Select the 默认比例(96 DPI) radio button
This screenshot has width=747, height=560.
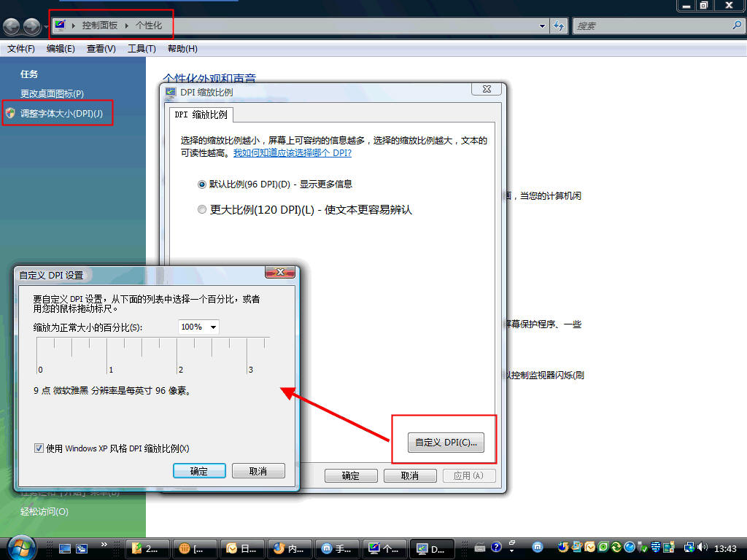pyautogui.click(x=202, y=184)
